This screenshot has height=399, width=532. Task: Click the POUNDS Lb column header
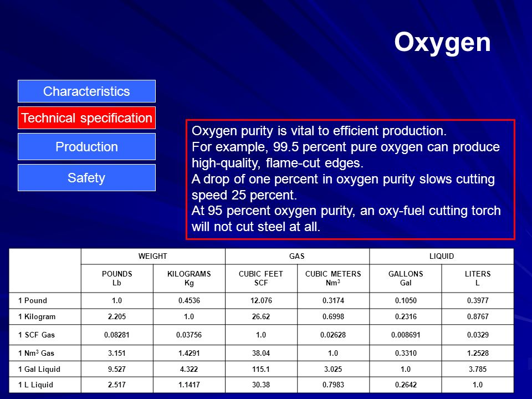coord(117,278)
